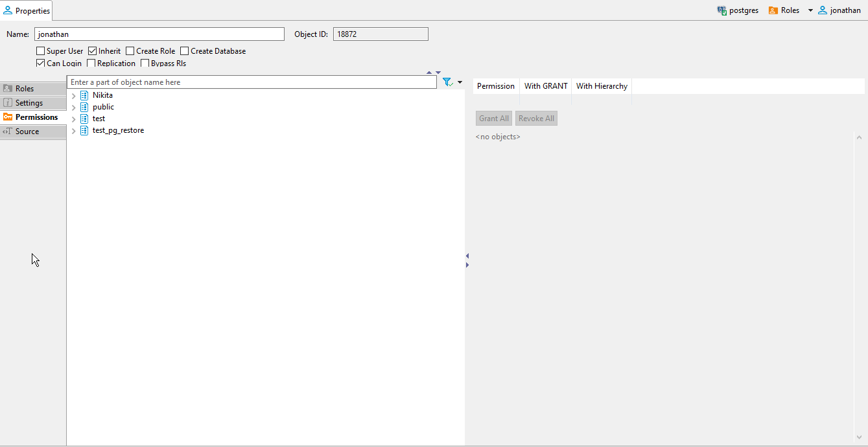Disable the Inherit checkbox
Viewport: 868px width, 447px height.
(x=91, y=51)
